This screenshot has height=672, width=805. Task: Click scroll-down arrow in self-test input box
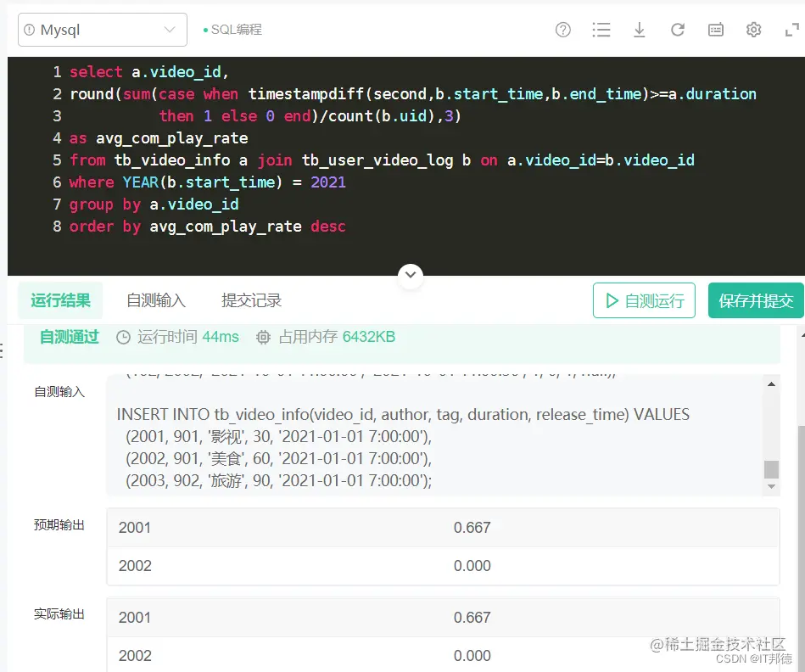tap(771, 486)
